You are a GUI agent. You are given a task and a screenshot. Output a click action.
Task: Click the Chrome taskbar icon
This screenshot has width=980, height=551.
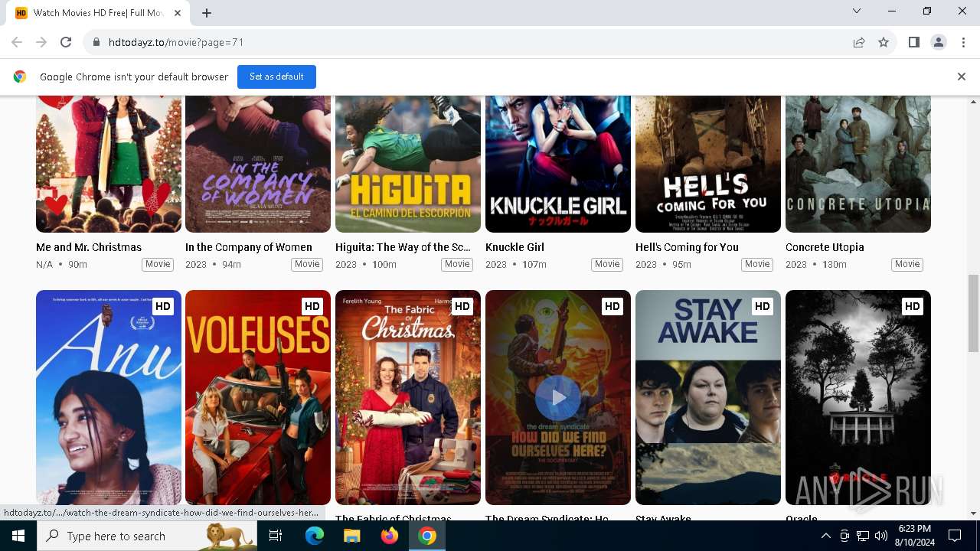point(427,536)
